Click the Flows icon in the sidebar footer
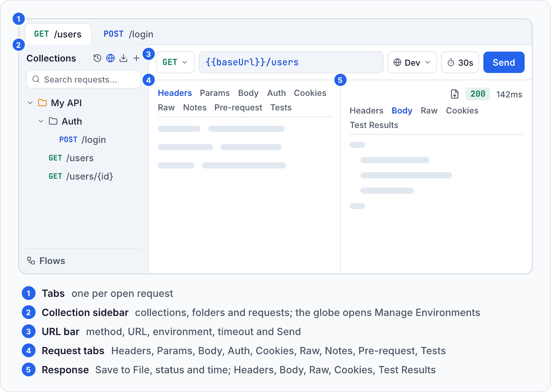The height and width of the screenshot is (392, 551). (x=31, y=261)
